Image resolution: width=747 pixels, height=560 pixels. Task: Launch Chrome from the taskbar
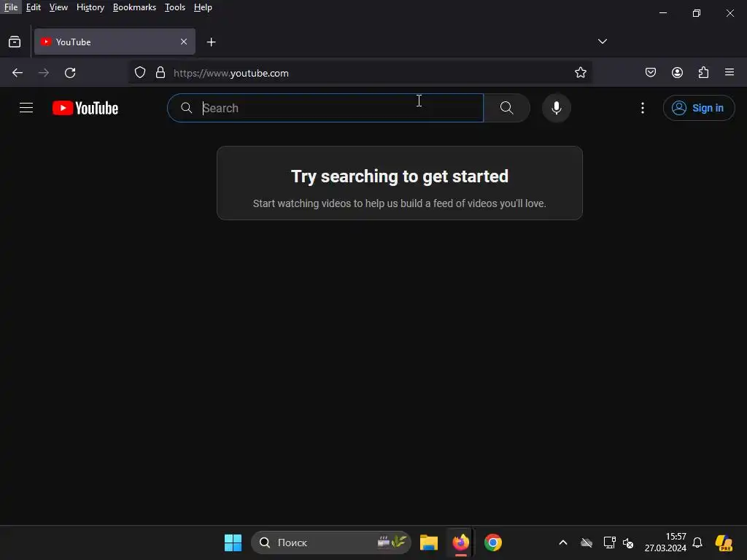pyautogui.click(x=493, y=542)
